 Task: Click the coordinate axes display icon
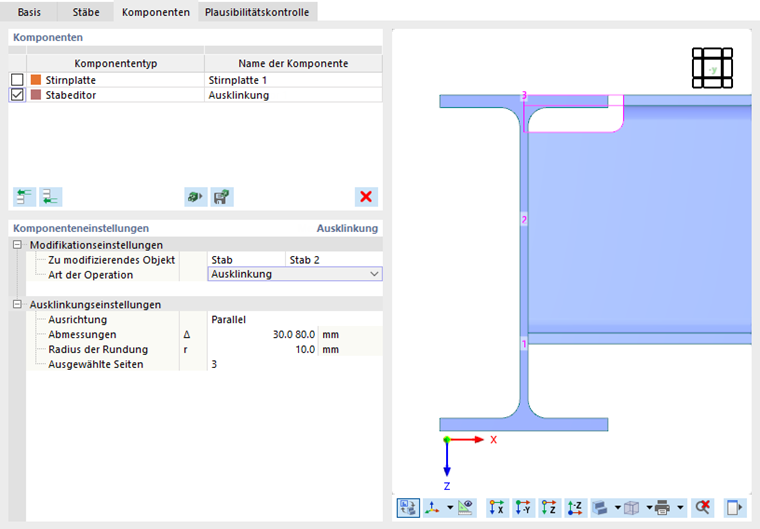432,508
